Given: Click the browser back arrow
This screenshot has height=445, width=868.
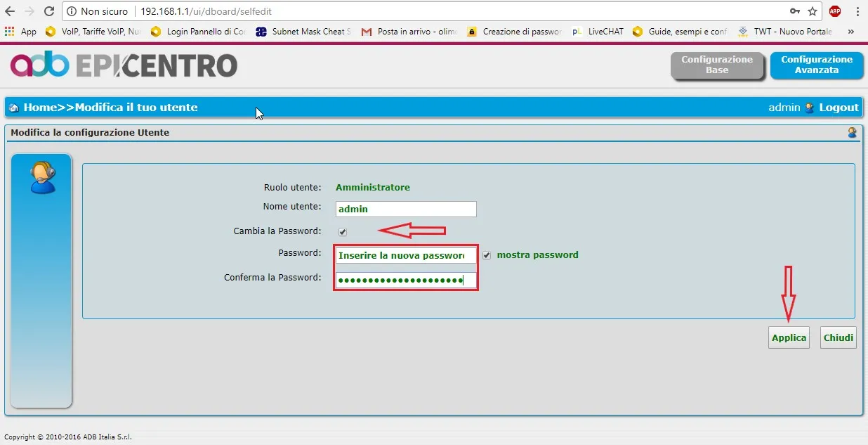Looking at the screenshot, I should (10, 11).
